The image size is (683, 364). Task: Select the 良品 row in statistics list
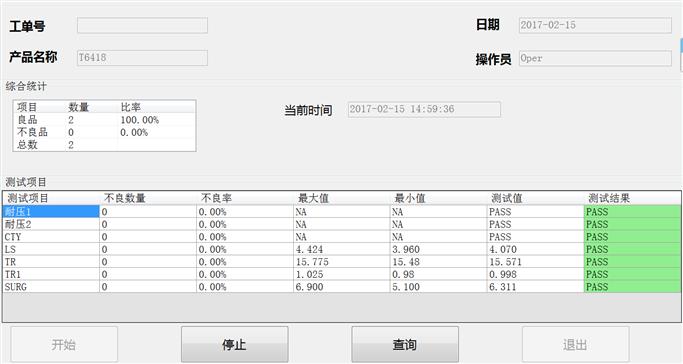click(x=105, y=120)
